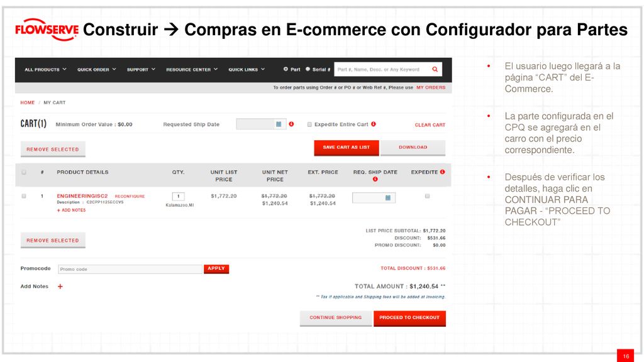Click description C2CPP1125ECCYS text
644x362 pixels.
(105, 202)
